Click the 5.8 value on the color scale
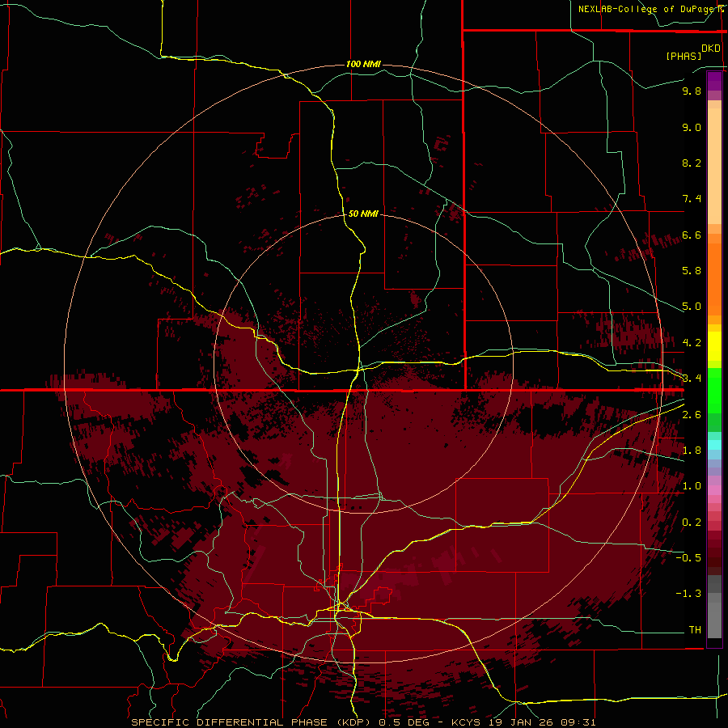 [x=692, y=271]
